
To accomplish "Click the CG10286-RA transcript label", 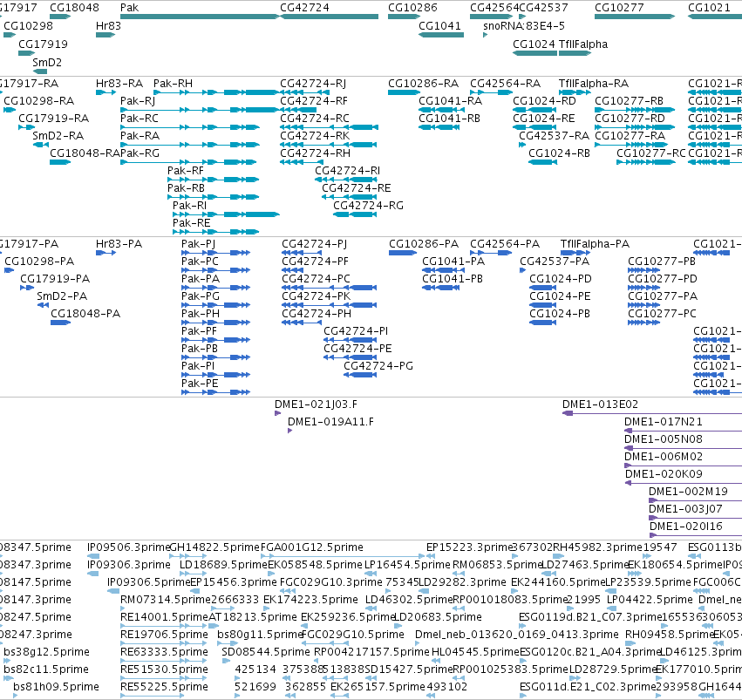I will [x=423, y=84].
